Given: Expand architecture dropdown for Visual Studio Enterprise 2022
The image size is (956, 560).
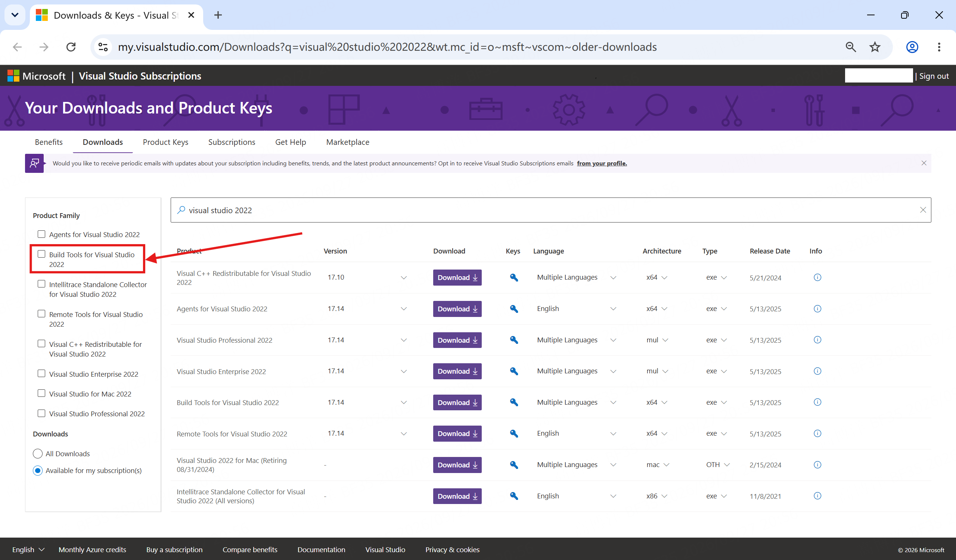Looking at the screenshot, I should coord(665,371).
